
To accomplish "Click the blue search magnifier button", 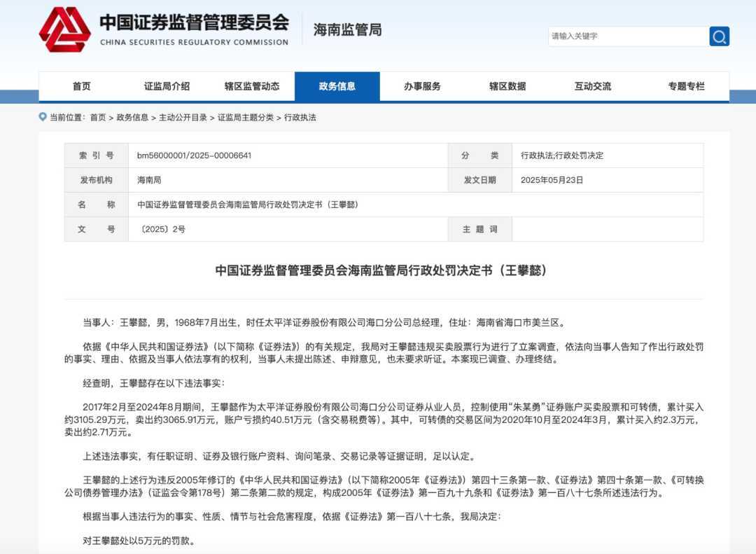I will (719, 36).
